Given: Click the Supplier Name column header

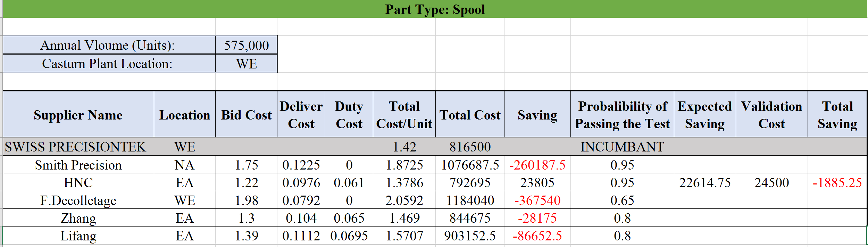Looking at the screenshot, I should [x=78, y=115].
